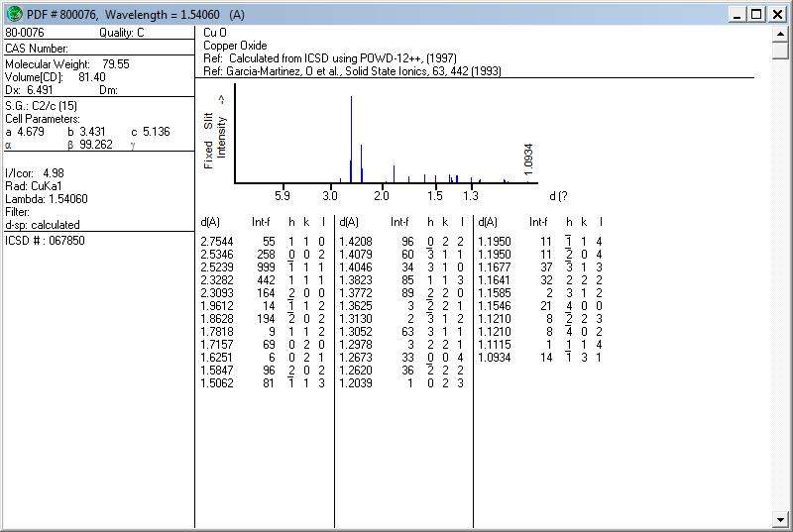Click cell parameter a 4.679
This screenshot has width=793, height=532.
(x=26, y=132)
